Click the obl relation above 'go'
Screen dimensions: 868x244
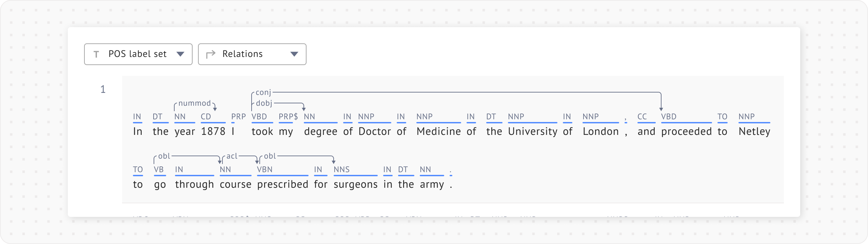coord(164,156)
